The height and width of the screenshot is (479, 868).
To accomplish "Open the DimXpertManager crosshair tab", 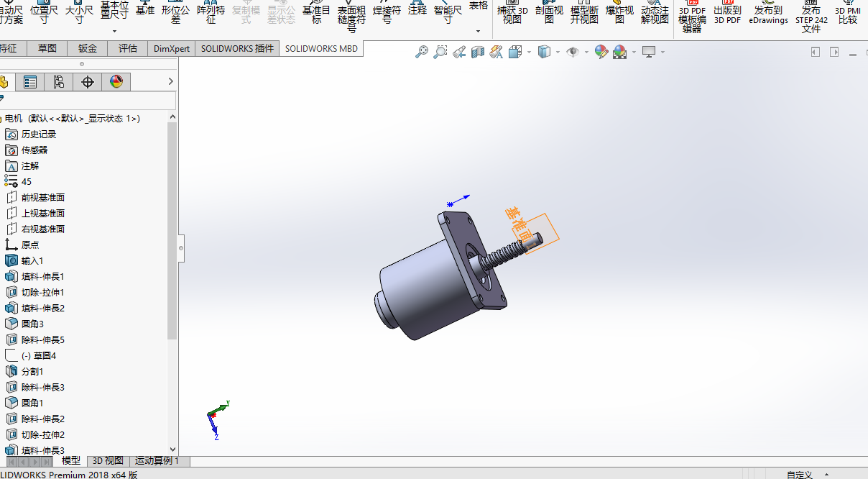I will click(88, 82).
